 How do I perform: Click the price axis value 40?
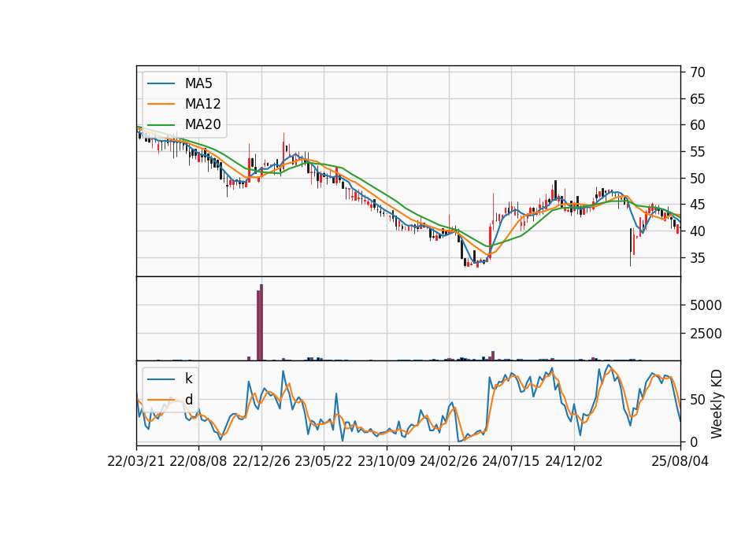(697, 231)
